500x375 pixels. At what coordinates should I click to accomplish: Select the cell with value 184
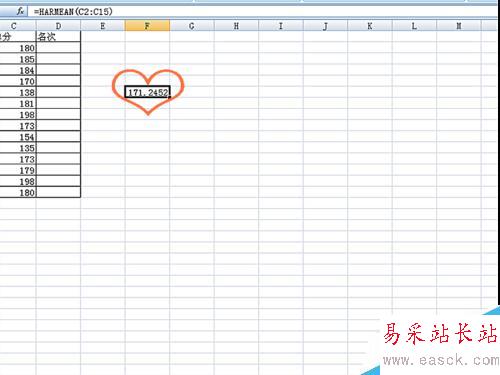coord(18,70)
